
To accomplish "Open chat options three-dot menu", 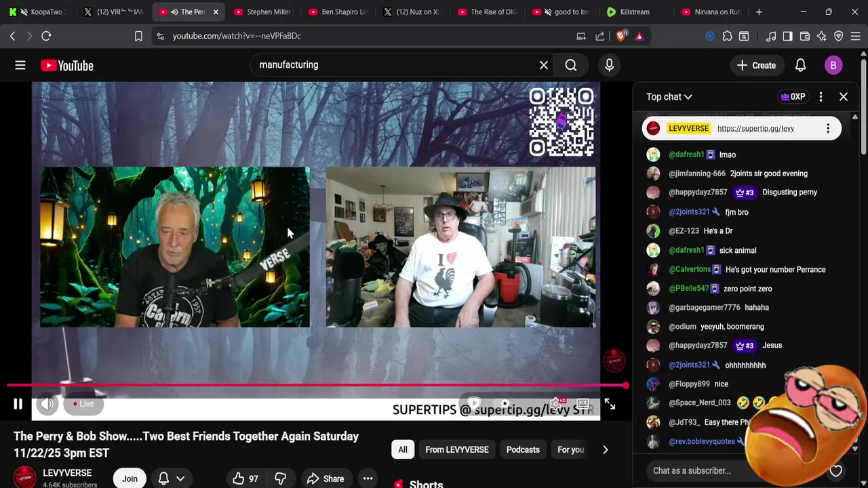I will 821,97.
